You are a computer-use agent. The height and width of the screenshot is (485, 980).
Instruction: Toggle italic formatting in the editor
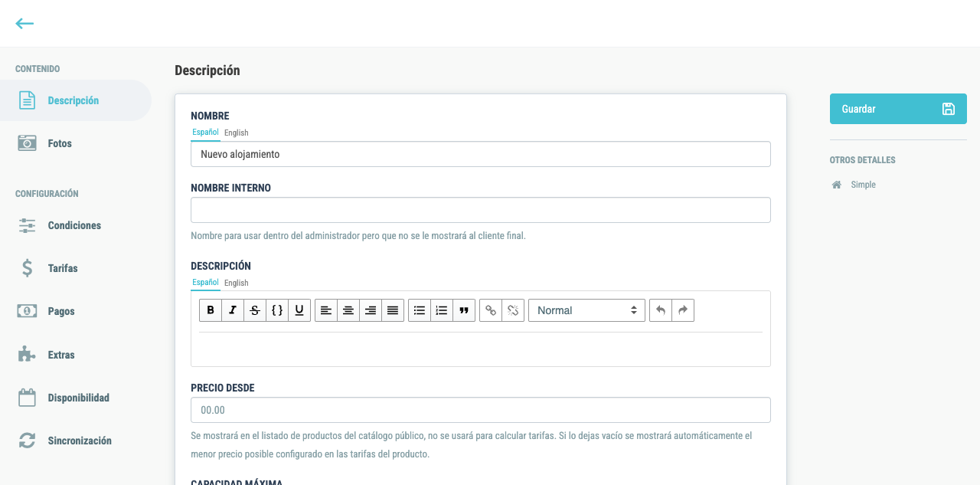233,310
